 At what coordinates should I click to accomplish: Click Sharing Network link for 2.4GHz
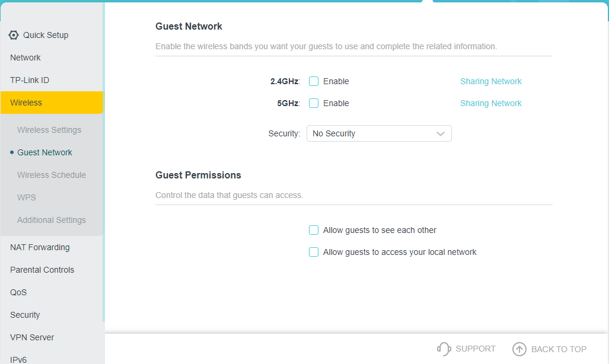tap(490, 82)
